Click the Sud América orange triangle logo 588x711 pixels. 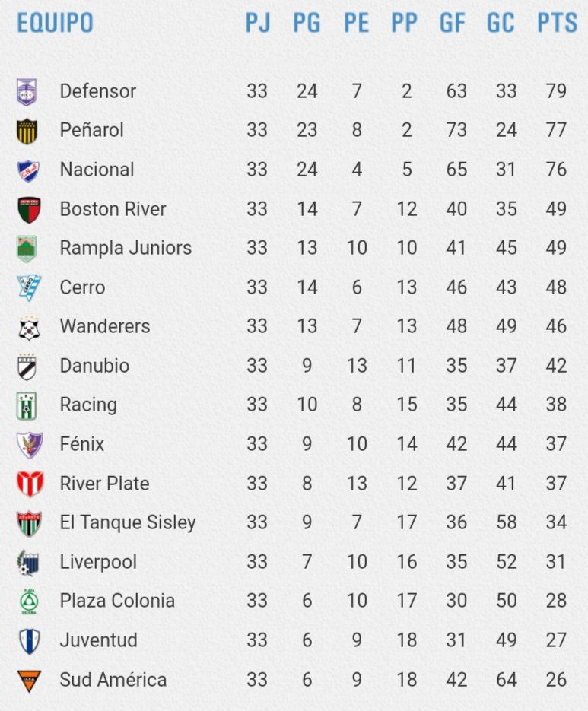click(29, 681)
